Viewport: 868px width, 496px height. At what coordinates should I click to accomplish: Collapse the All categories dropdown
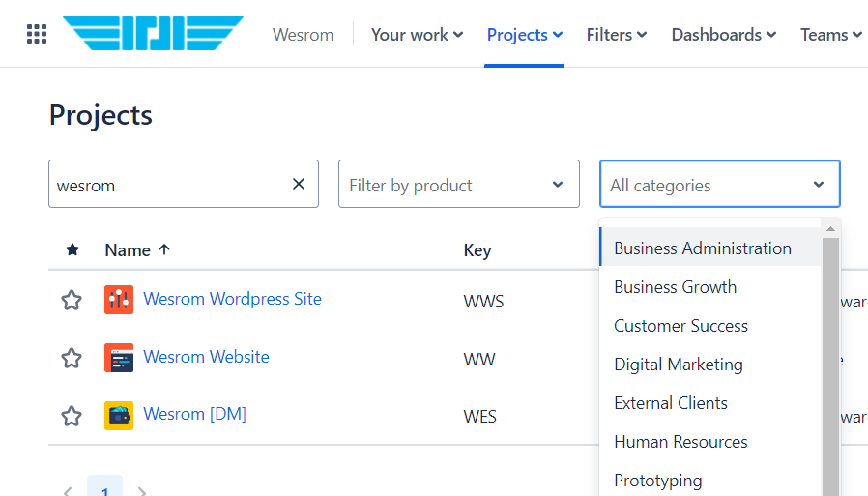click(720, 184)
